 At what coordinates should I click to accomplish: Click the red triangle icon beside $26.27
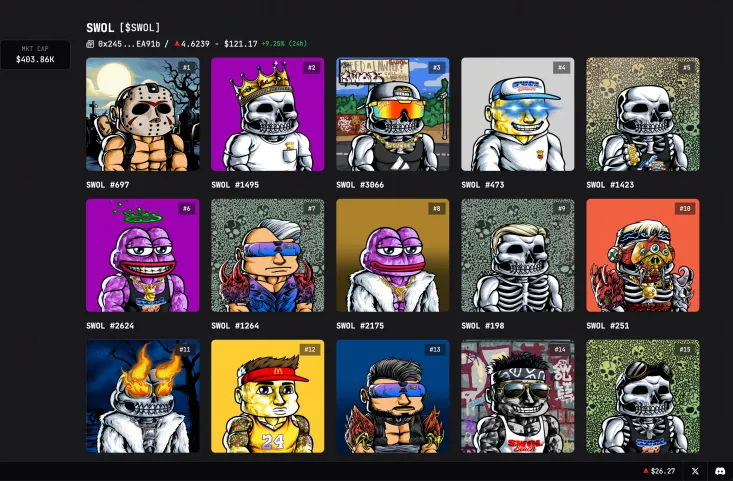(x=645, y=471)
